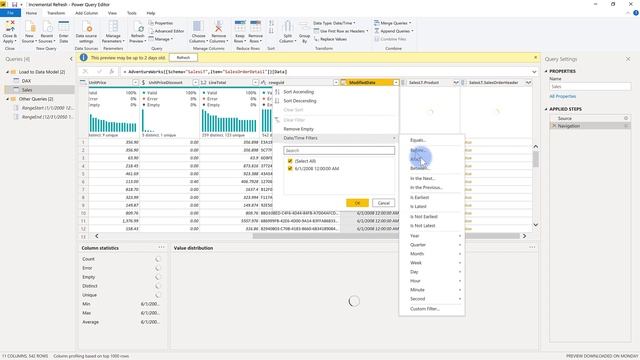Open the All Properties link
The height and width of the screenshot is (360, 640).
[x=562, y=96]
